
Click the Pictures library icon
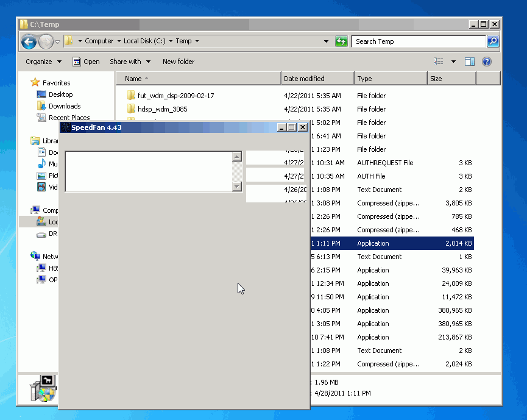click(41, 176)
